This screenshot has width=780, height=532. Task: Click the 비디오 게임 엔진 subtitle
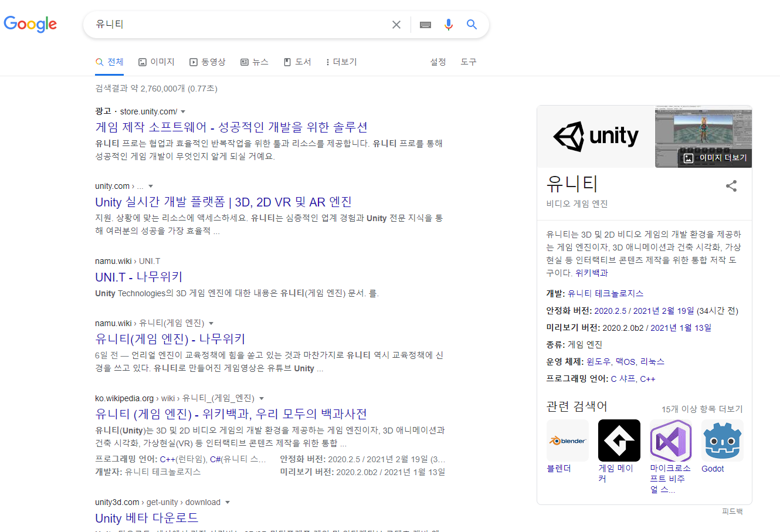point(576,204)
